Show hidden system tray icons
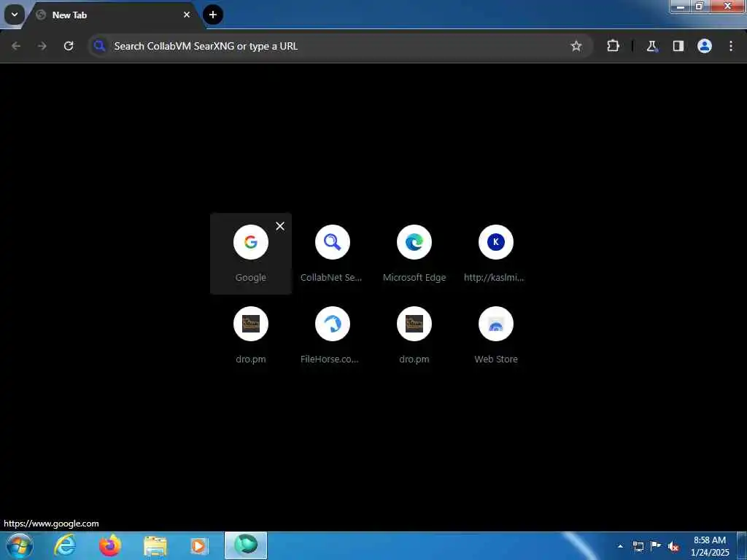The image size is (747, 560). (620, 546)
